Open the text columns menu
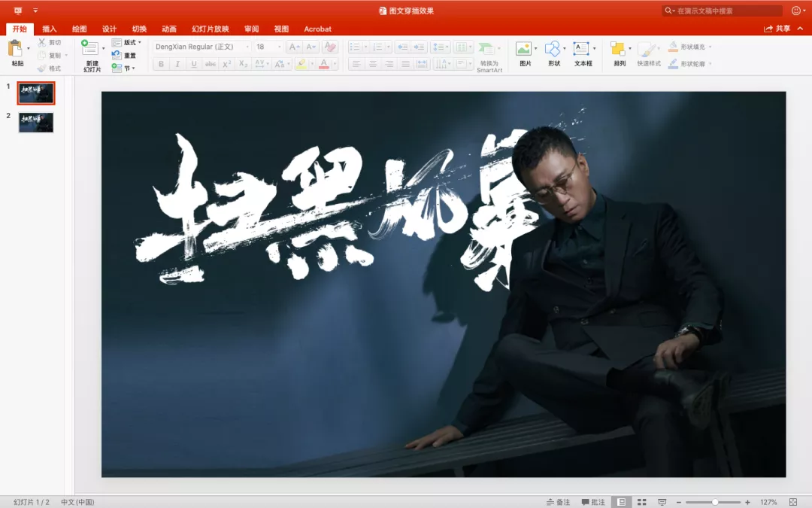 click(463, 47)
